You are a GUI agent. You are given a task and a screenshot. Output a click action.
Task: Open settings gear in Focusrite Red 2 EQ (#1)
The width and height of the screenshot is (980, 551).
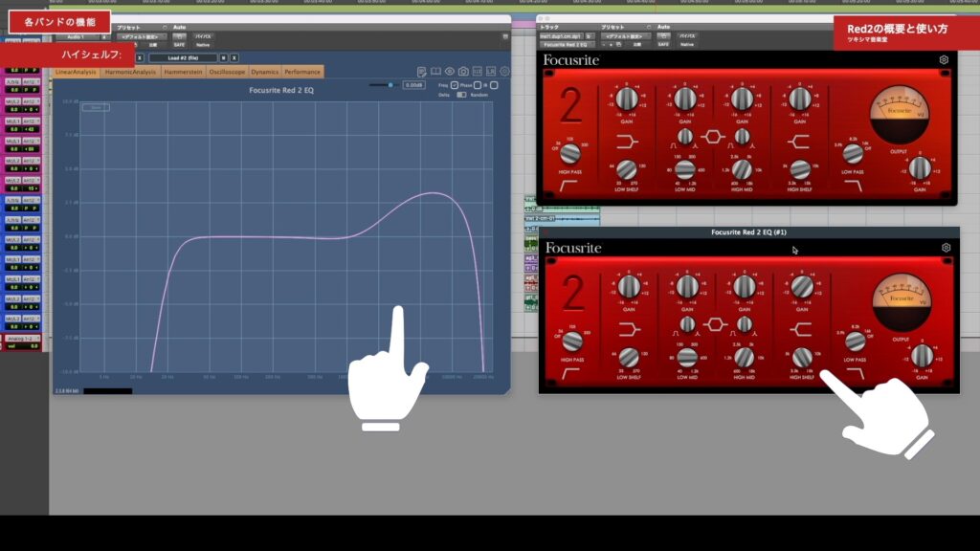[x=947, y=248]
